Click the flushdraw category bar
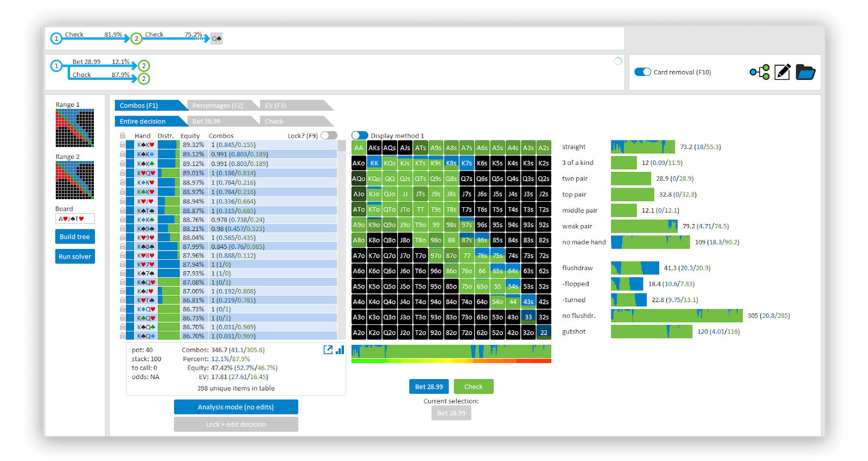 [x=635, y=268]
